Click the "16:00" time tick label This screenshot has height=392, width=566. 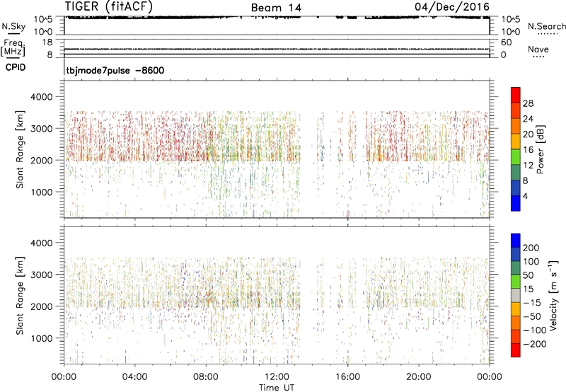(347, 377)
